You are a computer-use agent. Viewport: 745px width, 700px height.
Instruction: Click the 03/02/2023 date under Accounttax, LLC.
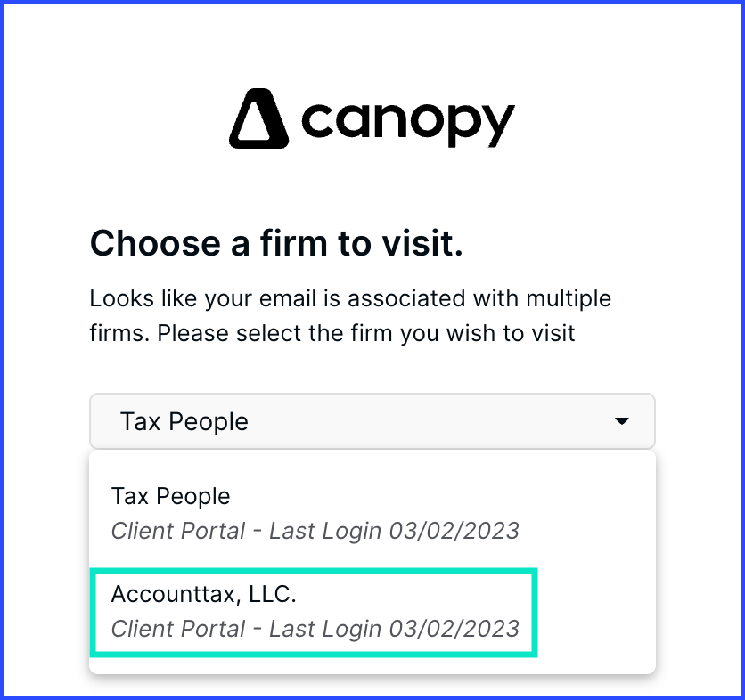454,629
